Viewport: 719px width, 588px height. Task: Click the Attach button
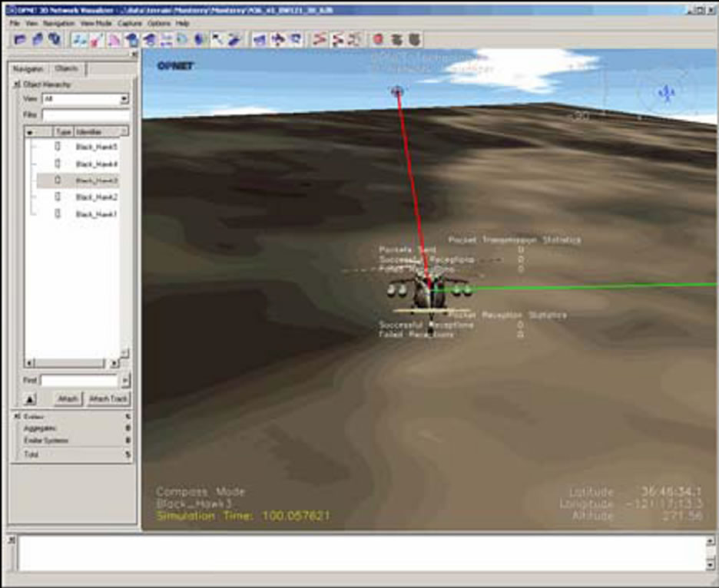68,399
